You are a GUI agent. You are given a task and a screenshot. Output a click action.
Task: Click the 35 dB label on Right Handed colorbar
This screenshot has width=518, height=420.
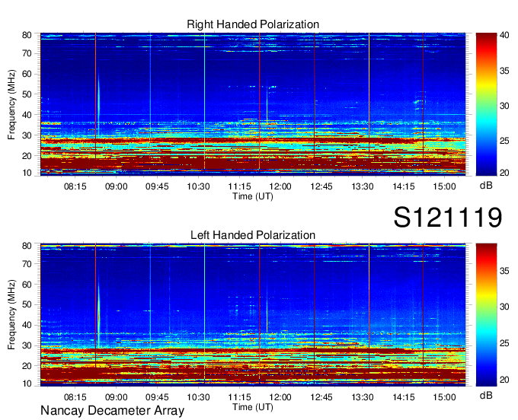coord(504,71)
